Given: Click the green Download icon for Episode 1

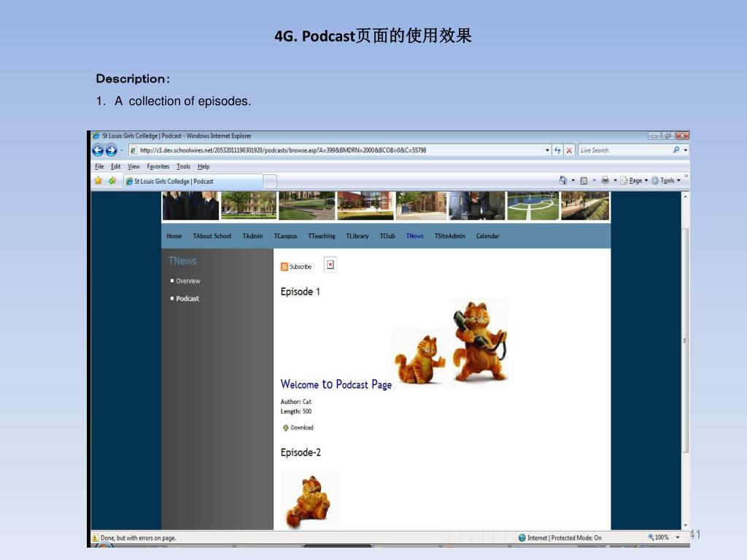Looking at the screenshot, I should tap(286, 427).
